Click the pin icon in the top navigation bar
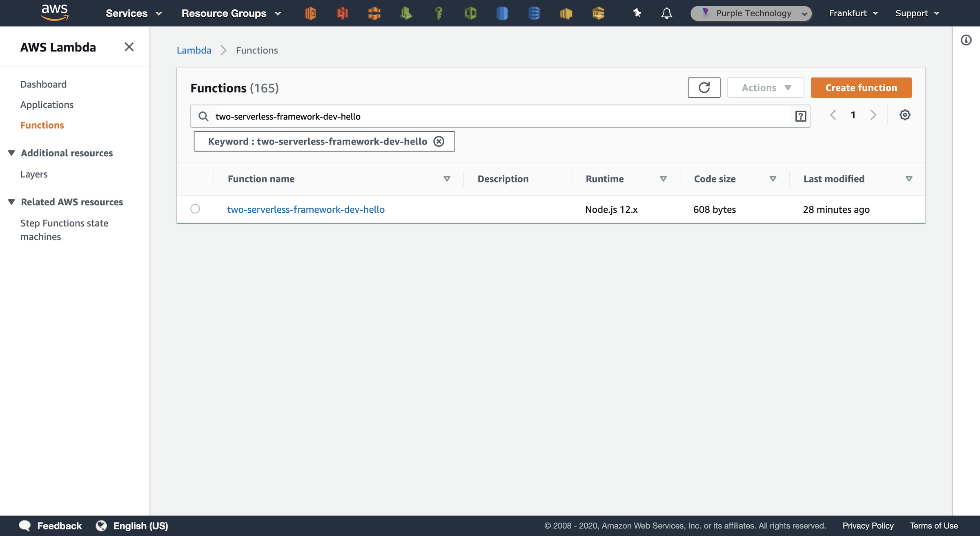The height and width of the screenshot is (536, 980). pos(636,13)
